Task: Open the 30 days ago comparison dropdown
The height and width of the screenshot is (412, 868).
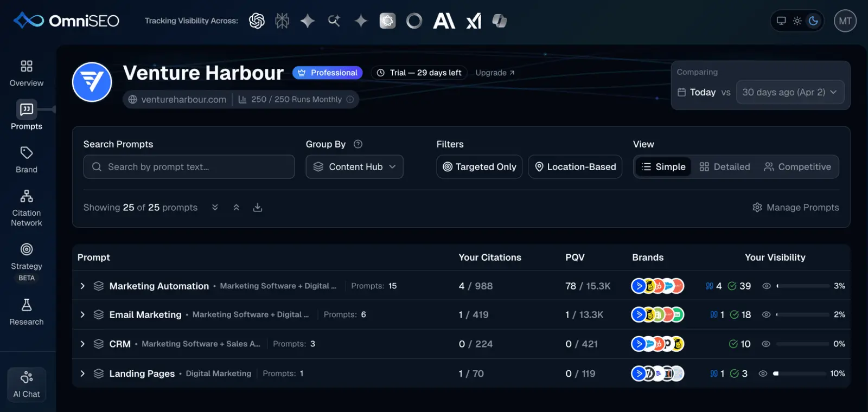Action: (790, 92)
